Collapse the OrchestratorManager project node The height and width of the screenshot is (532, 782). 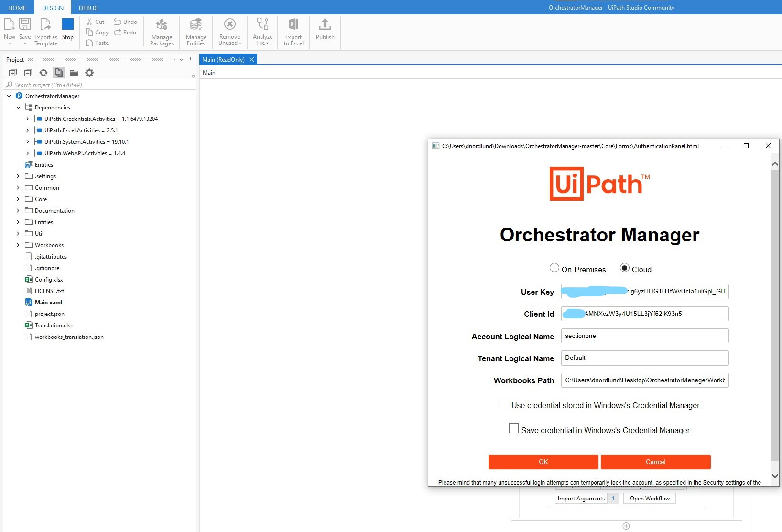click(9, 96)
